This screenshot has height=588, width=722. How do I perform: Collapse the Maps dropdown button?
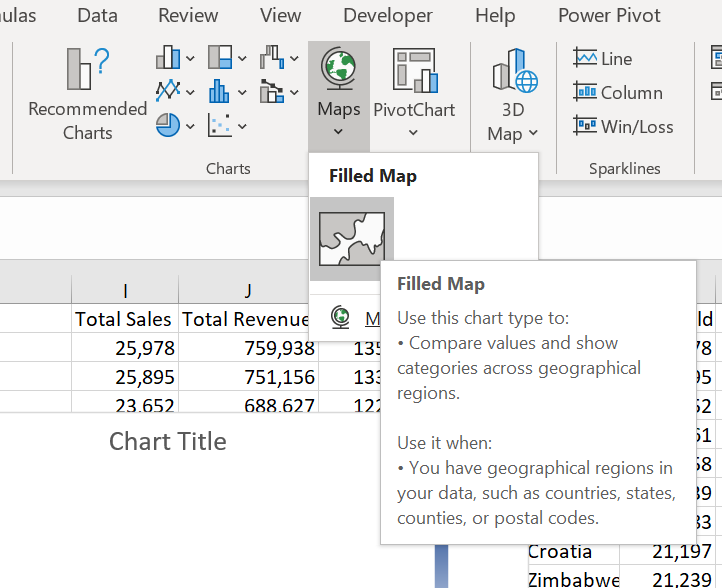click(x=338, y=95)
